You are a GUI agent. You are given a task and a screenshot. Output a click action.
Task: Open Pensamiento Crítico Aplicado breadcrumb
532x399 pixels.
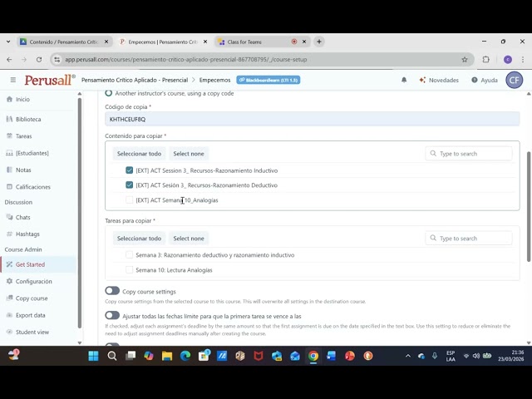coord(135,80)
